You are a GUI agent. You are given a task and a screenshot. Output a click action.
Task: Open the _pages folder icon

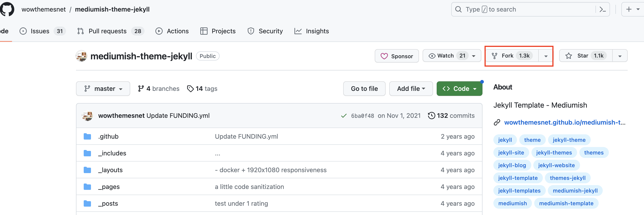(87, 186)
